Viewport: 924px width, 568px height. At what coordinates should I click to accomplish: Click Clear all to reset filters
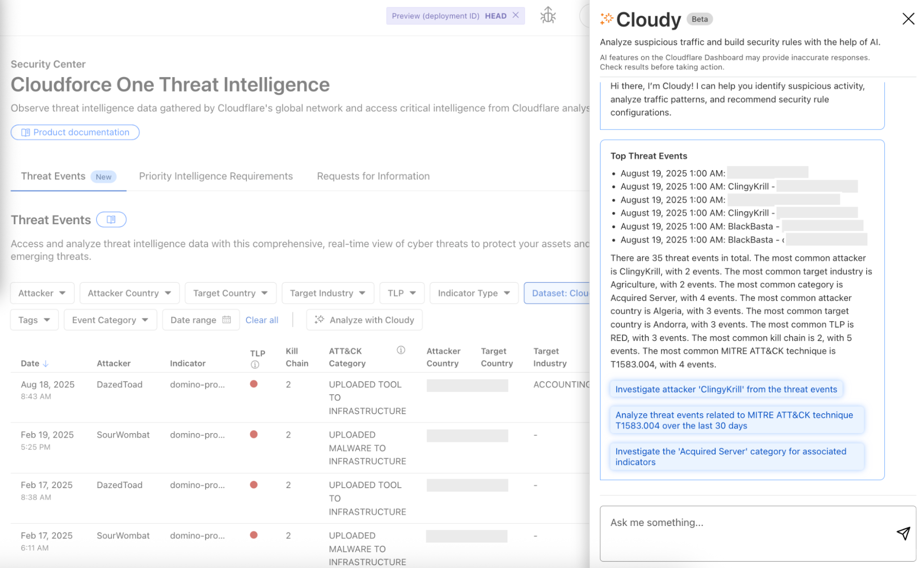tap(262, 319)
